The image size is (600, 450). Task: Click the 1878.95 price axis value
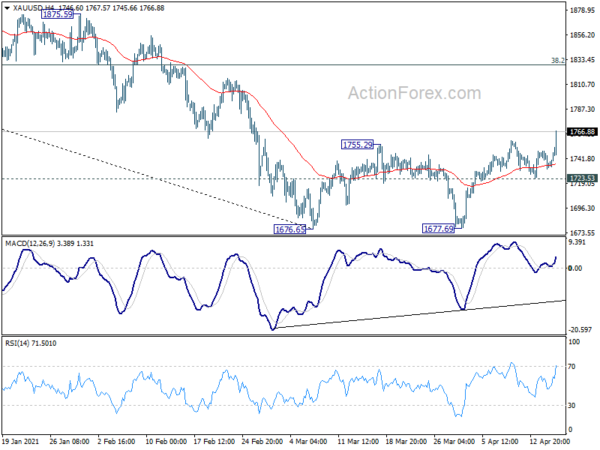pos(582,10)
